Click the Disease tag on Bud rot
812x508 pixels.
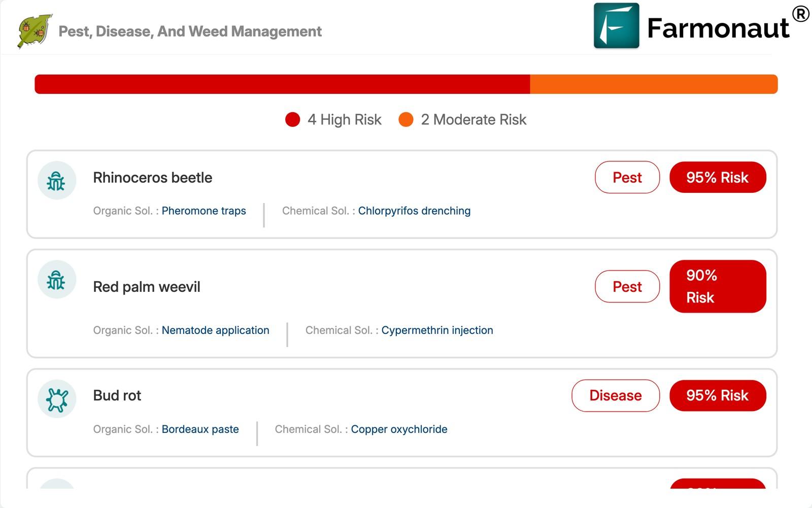tap(616, 395)
